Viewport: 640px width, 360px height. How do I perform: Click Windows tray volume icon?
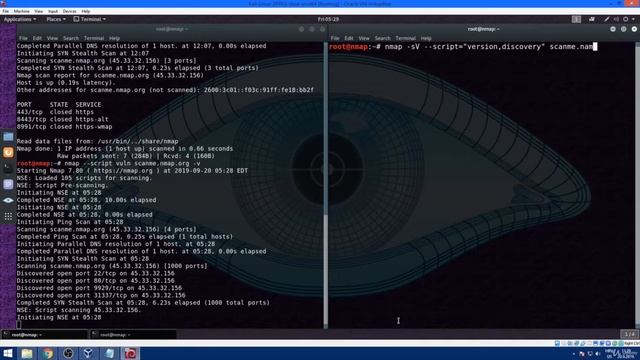(597, 353)
